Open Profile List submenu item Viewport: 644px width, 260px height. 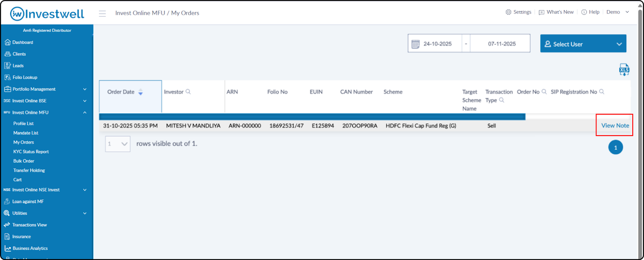click(x=23, y=124)
